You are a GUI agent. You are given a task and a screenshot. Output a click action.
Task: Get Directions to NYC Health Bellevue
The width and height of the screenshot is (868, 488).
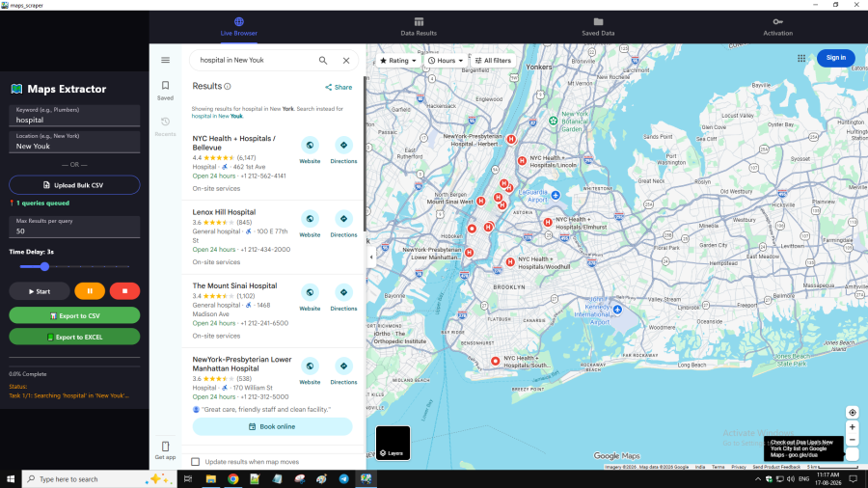pyautogui.click(x=343, y=150)
